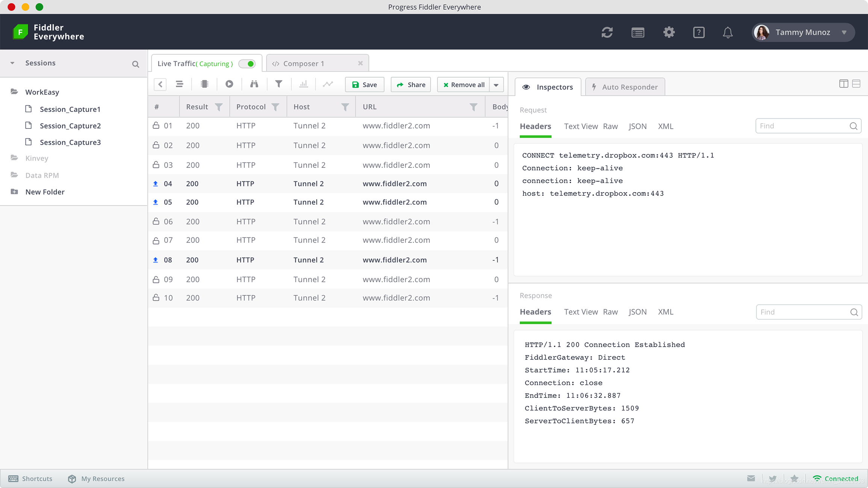The width and height of the screenshot is (868, 488).
Task: Select session row 04 in traffic list
Action: coord(327,184)
